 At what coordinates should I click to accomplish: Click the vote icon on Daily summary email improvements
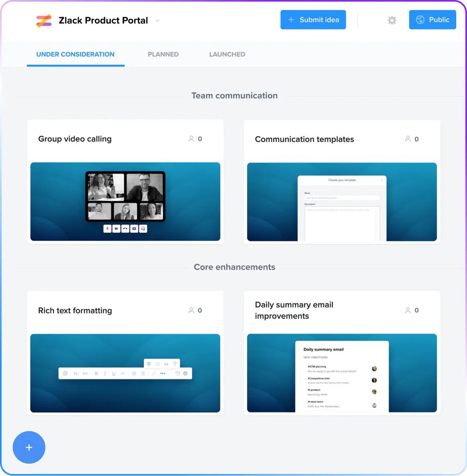(x=408, y=310)
